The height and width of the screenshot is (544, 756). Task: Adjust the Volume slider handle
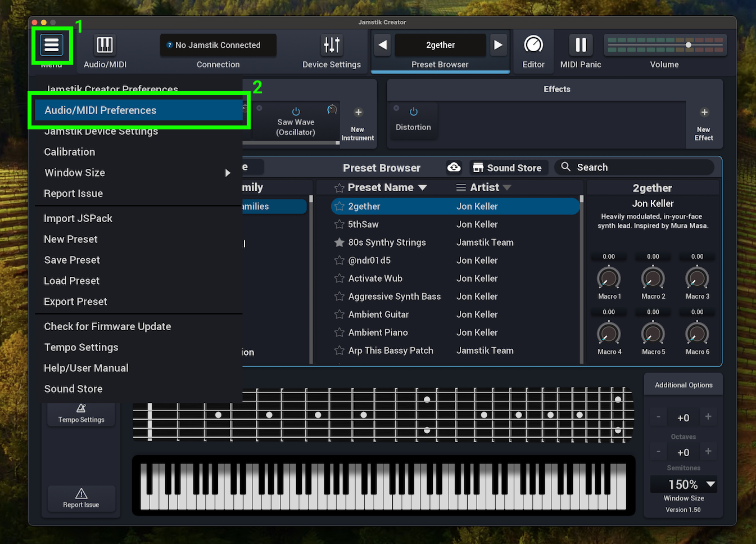689,44
